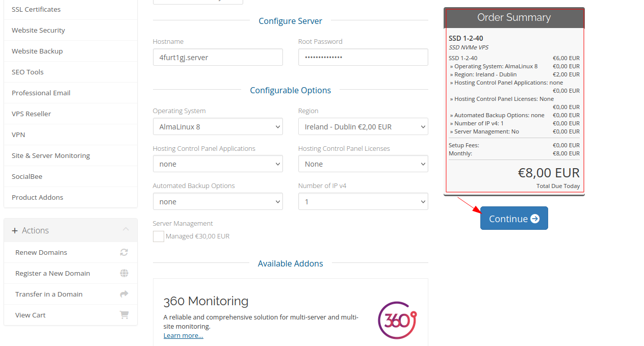Open Site & Server Monitoring in sidebar
644x346 pixels.
(x=70, y=155)
